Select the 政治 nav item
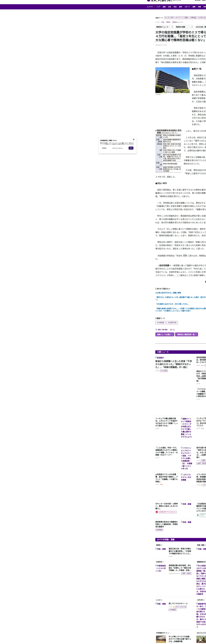The image size is (206, 644). coord(175,7)
